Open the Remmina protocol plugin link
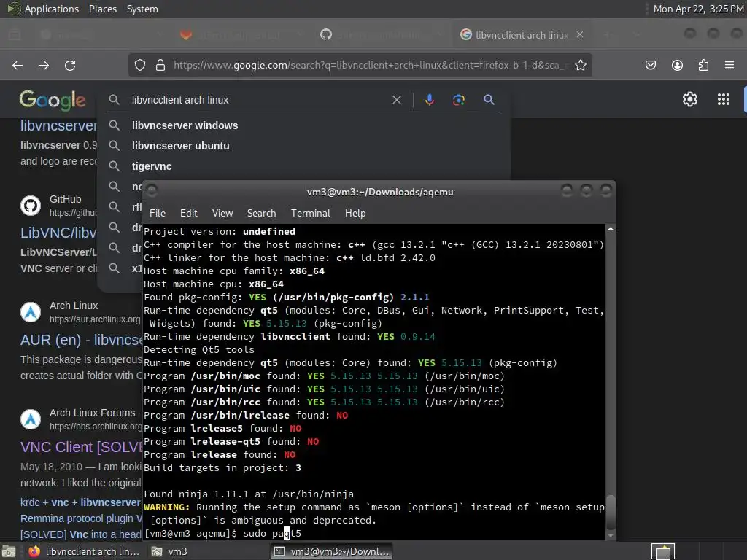This screenshot has width=747, height=560. [x=81, y=518]
